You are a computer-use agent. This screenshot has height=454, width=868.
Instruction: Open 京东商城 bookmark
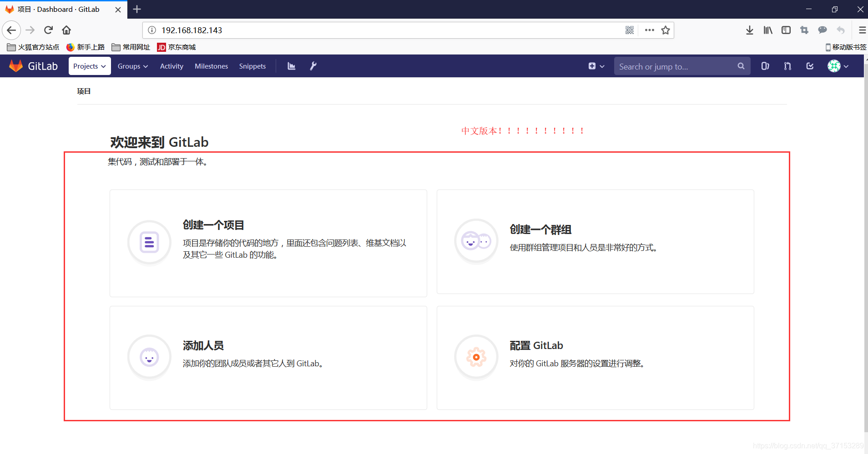click(x=177, y=47)
